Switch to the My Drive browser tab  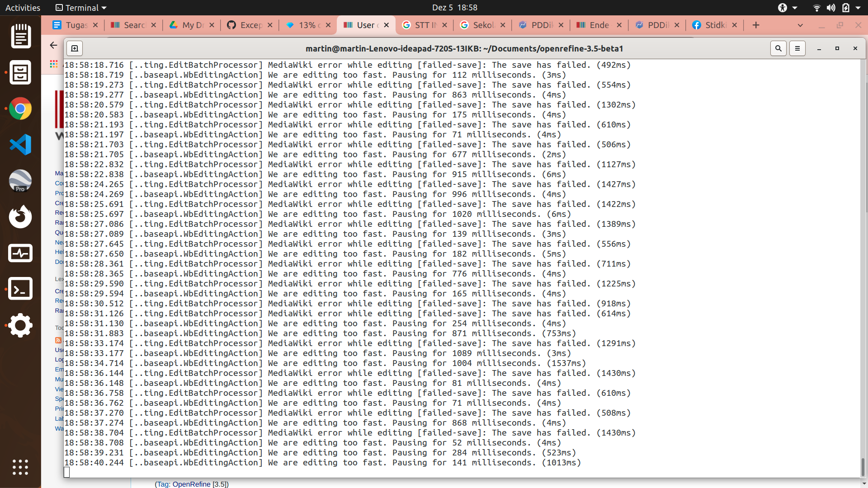(190, 25)
